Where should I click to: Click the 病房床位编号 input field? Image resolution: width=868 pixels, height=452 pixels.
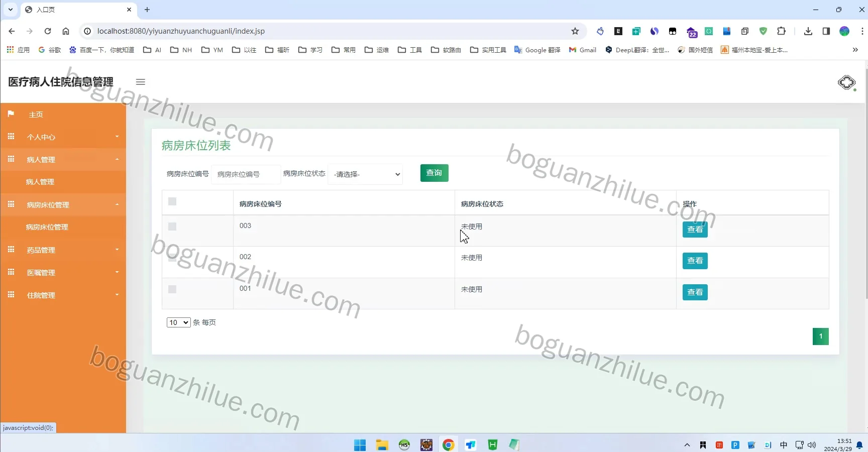point(246,174)
